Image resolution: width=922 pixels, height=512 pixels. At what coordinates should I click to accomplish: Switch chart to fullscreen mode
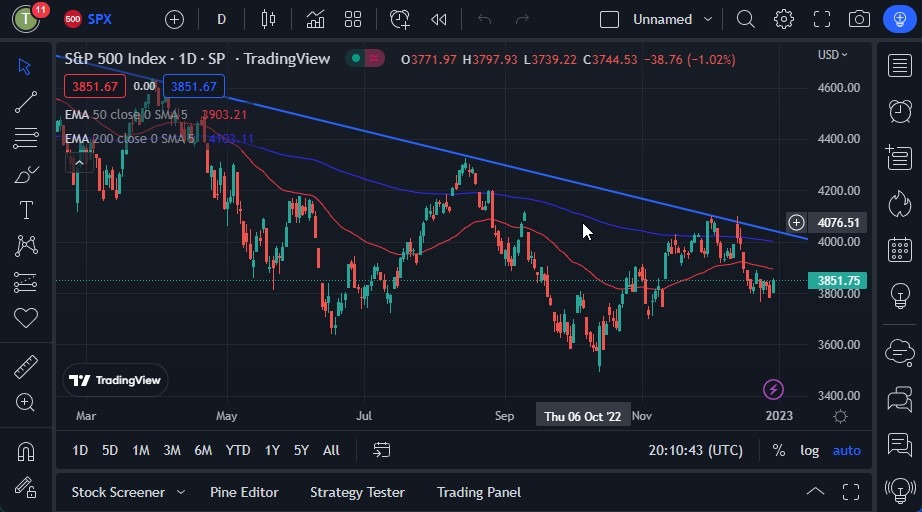[822, 19]
